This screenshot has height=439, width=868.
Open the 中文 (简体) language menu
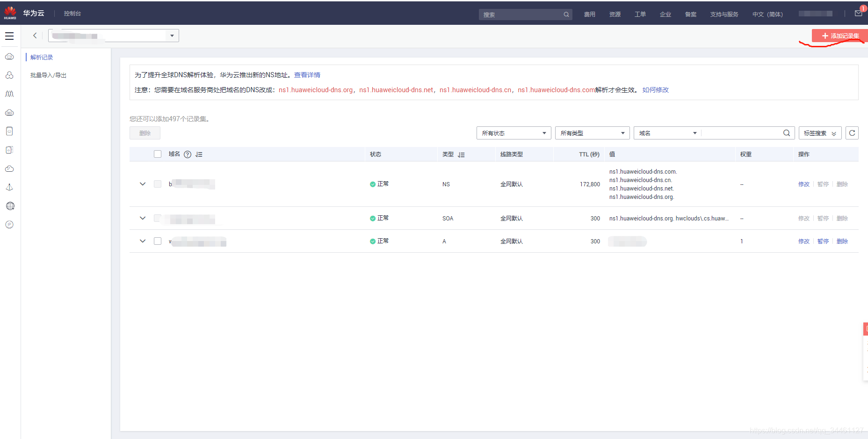tap(767, 15)
